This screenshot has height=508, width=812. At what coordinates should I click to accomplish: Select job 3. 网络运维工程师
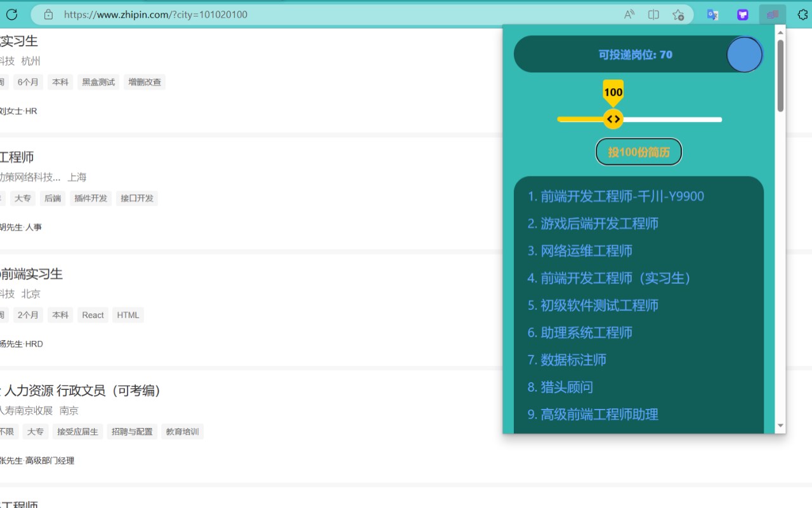580,251
